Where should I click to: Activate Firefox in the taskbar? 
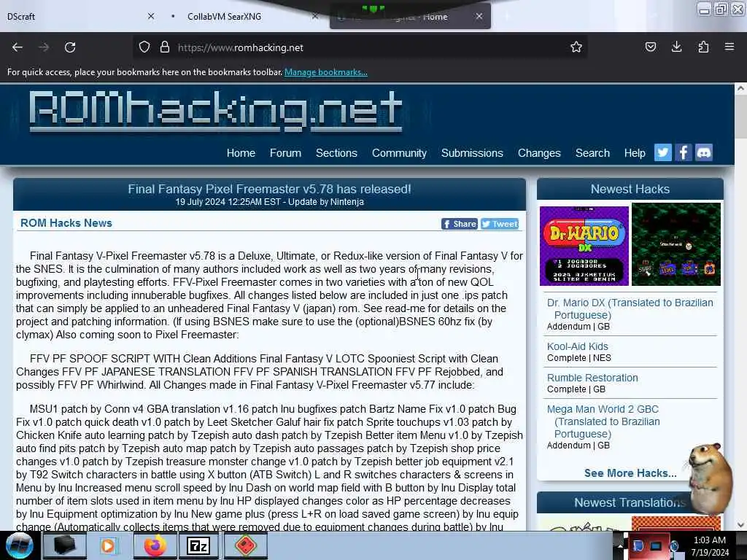(x=155, y=545)
